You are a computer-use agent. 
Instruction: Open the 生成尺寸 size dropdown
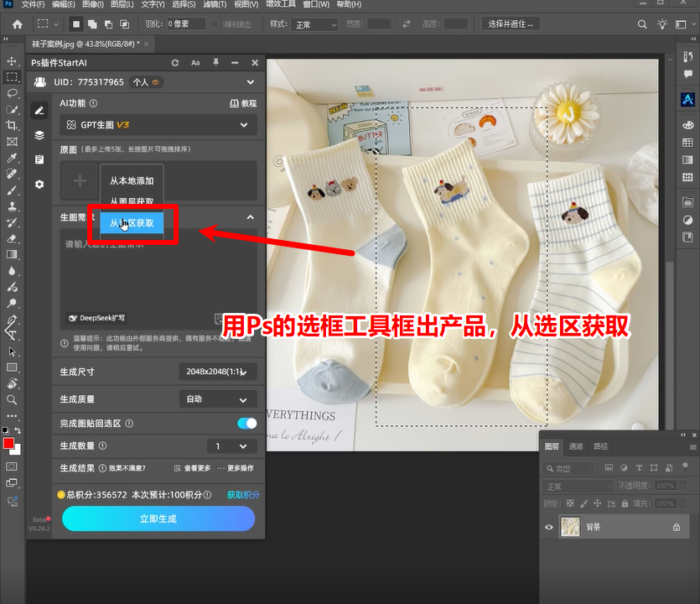(x=218, y=372)
